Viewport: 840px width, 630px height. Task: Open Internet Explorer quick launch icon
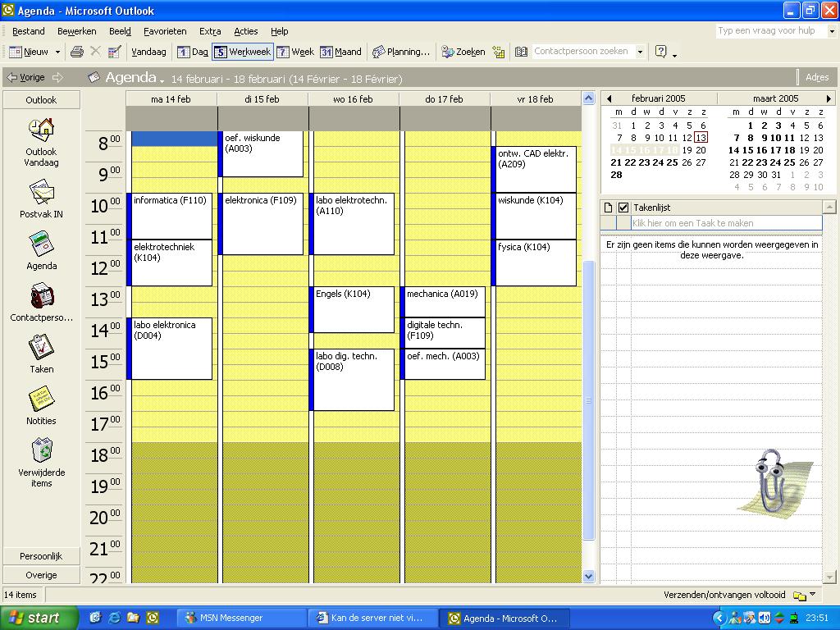click(114, 618)
